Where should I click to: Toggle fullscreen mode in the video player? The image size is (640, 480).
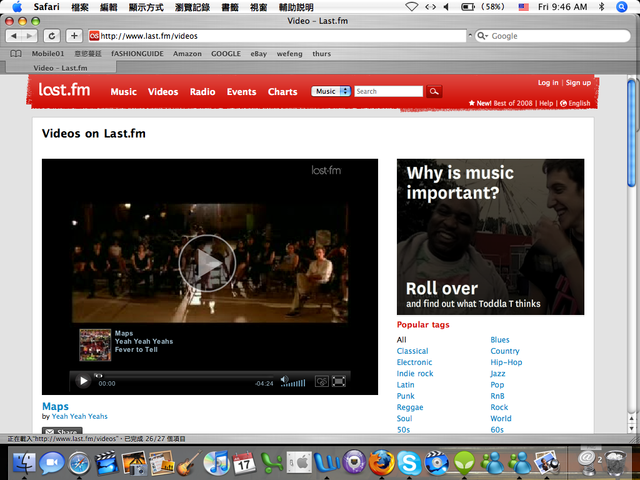tap(339, 381)
